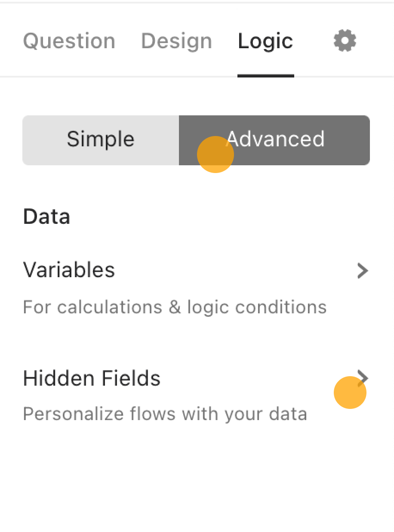Image resolution: width=394 pixels, height=532 pixels.
Task: Click 'Personalize flows with your data' description
Action: coord(165,414)
